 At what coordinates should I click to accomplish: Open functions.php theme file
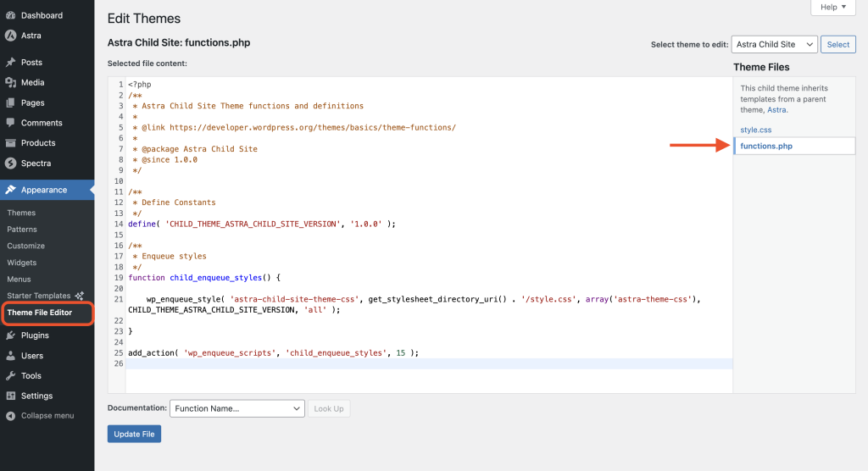click(x=766, y=146)
